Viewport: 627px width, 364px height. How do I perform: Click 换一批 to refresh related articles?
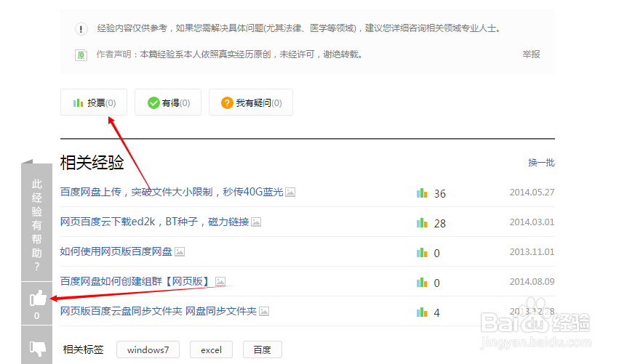(x=541, y=163)
